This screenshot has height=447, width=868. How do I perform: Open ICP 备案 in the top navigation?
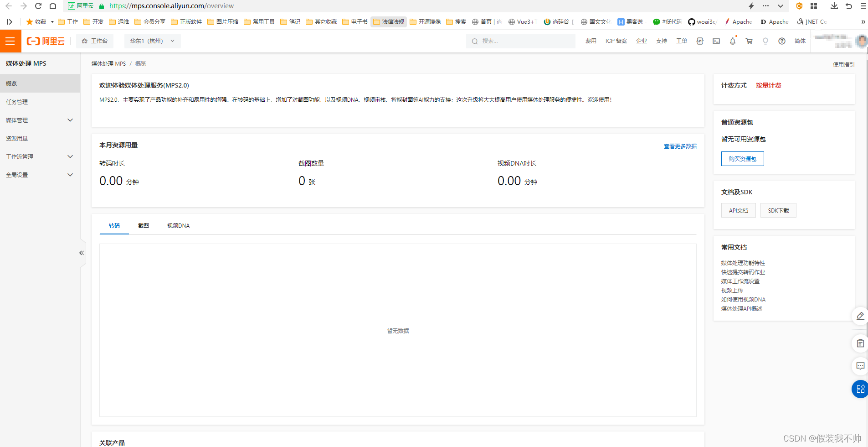[616, 41]
